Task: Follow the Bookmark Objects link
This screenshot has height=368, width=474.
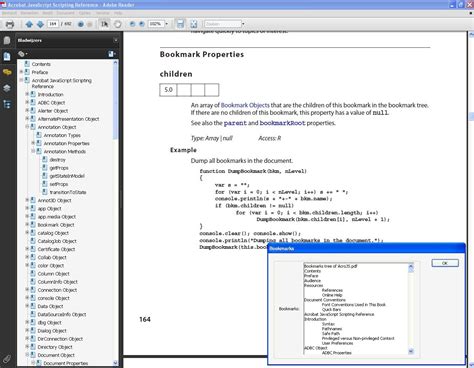Action: coord(245,105)
